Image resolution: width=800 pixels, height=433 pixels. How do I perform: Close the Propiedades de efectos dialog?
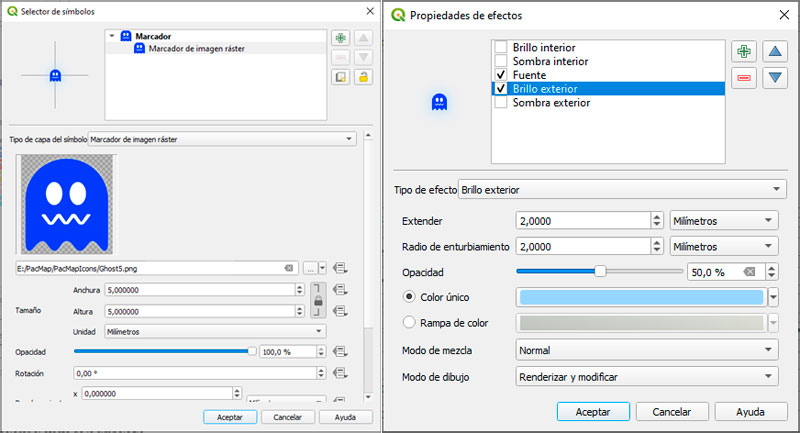click(784, 15)
